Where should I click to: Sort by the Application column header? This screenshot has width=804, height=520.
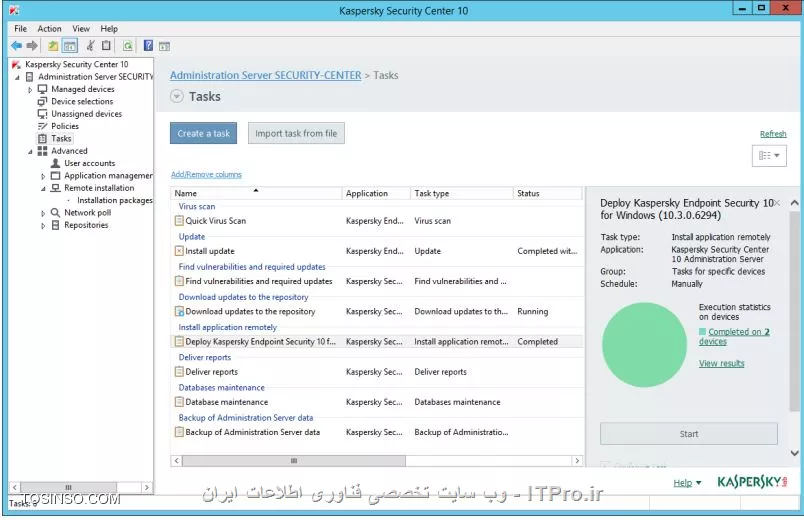(376, 193)
